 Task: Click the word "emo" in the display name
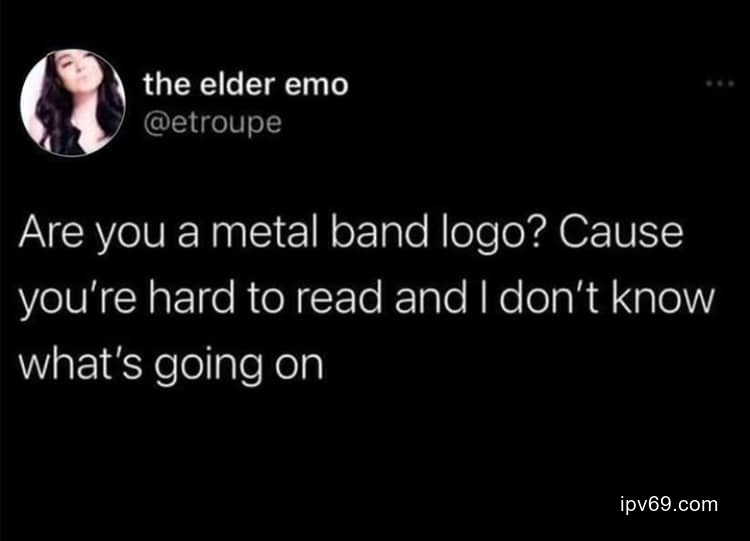point(317,86)
